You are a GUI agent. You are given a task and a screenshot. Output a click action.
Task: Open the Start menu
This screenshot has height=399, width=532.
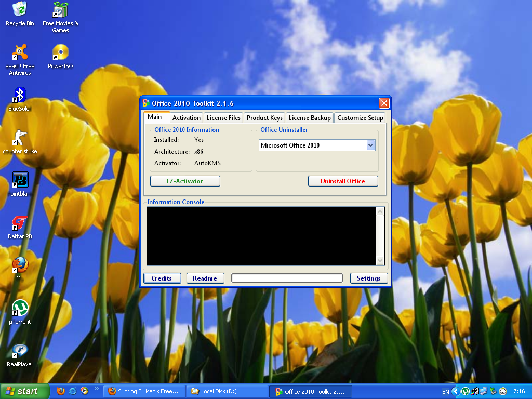25,391
